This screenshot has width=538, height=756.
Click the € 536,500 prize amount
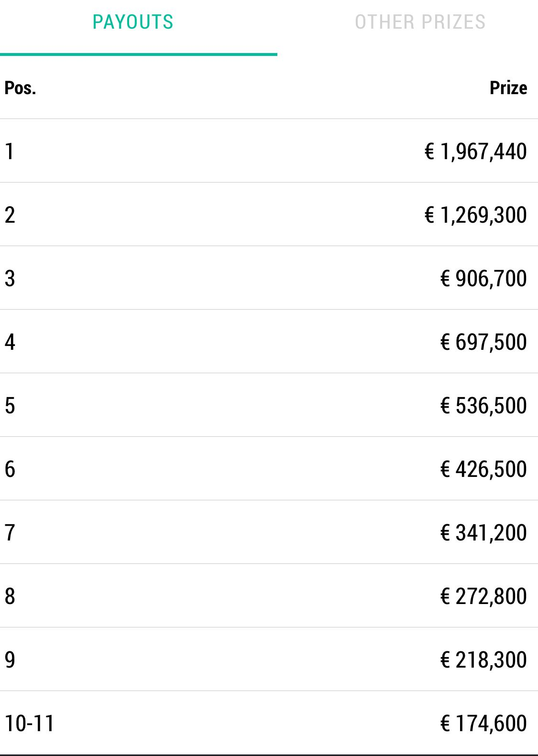click(483, 406)
